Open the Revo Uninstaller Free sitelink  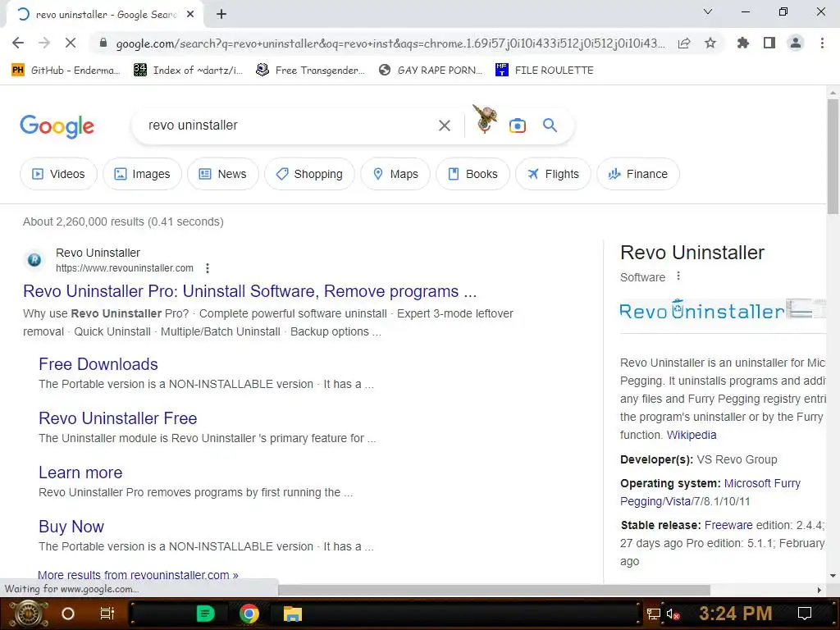(x=118, y=418)
